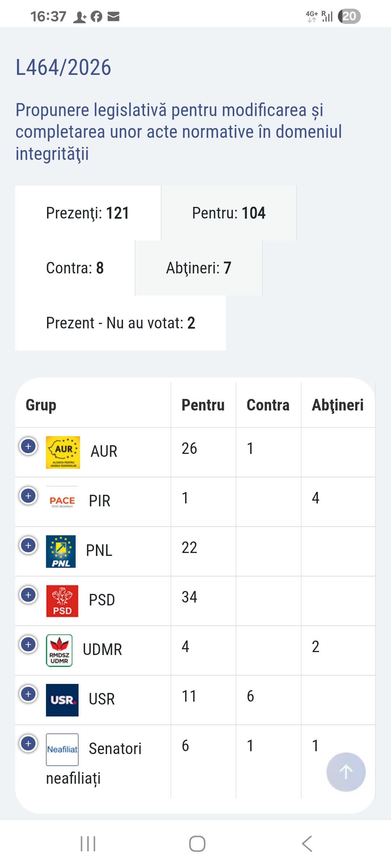This screenshot has height=868, width=391.
Task: Click the RMDSZ UDMR logo
Action: tap(59, 650)
